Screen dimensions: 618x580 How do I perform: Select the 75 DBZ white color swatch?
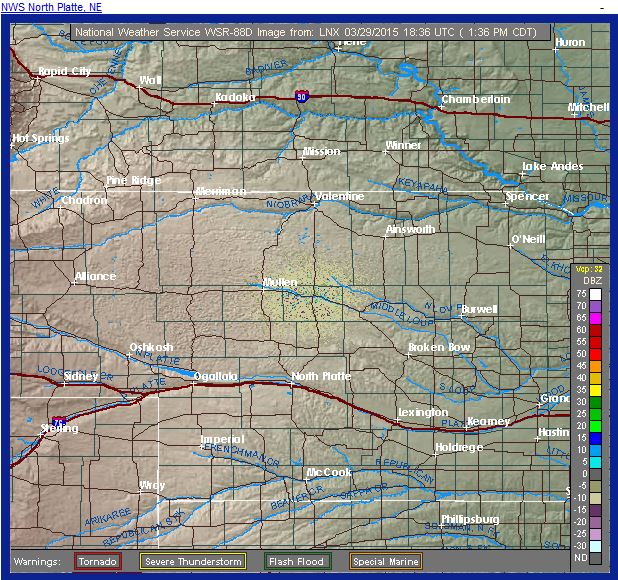point(595,294)
